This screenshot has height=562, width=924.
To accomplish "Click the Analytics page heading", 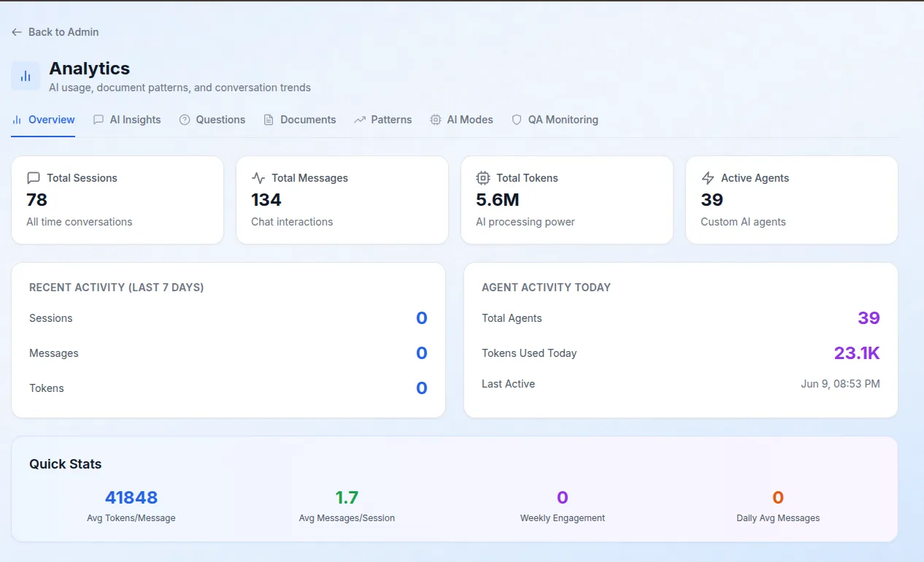I will [89, 69].
